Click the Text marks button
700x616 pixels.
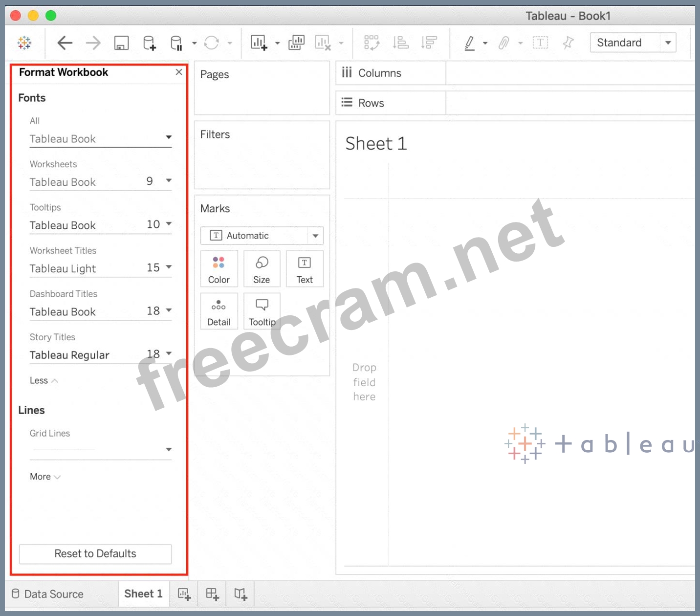coord(305,269)
